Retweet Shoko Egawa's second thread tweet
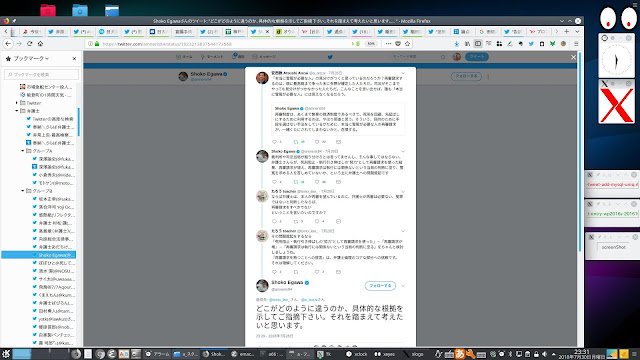This screenshot has width=640, height=360. tap(296, 182)
